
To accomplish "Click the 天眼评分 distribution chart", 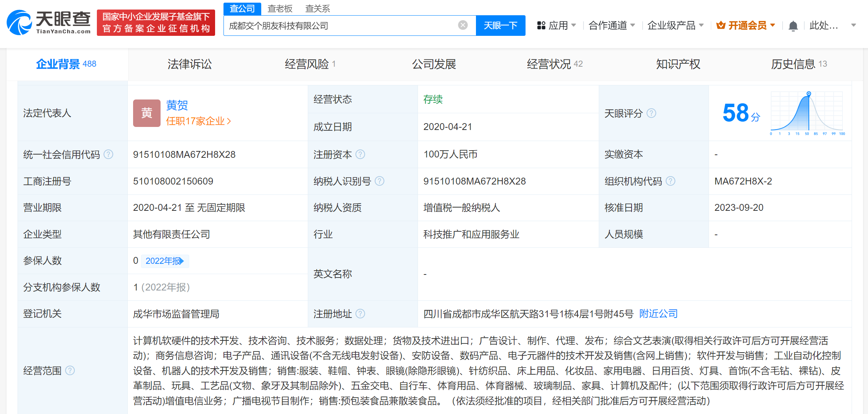I will 807,113.
